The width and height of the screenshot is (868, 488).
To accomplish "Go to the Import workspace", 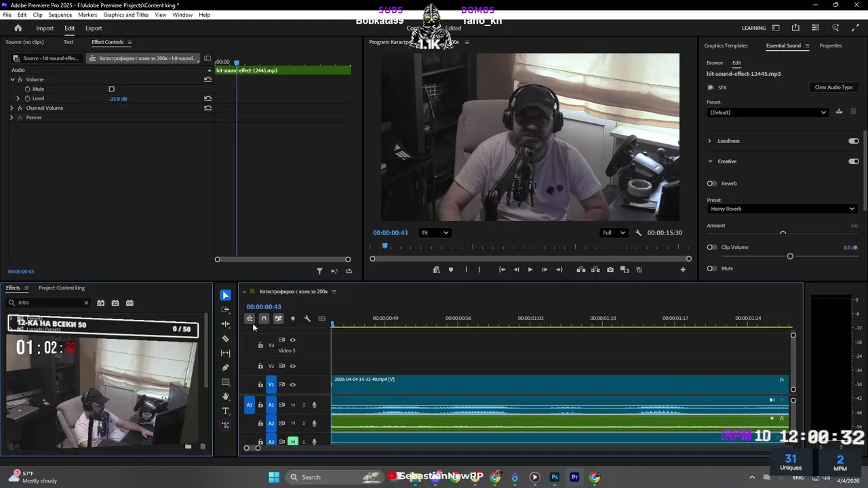I will 45,28.
